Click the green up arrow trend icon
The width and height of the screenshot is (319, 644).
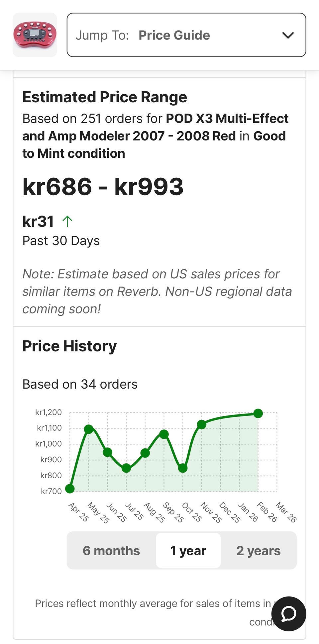(x=67, y=221)
